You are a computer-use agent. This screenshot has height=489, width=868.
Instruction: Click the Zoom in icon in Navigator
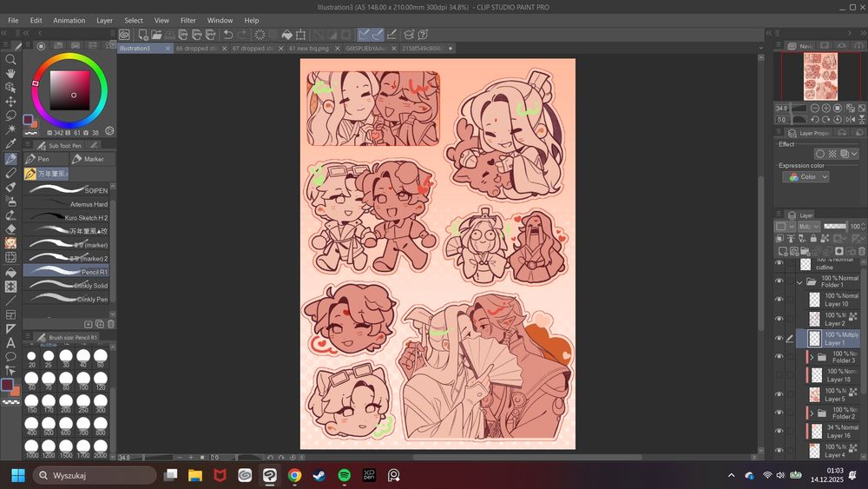pos(826,108)
